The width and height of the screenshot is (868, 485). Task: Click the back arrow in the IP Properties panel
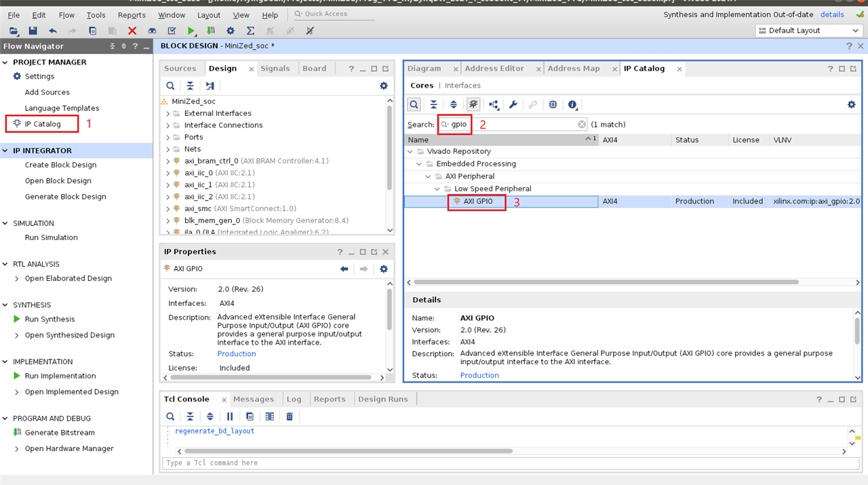pyautogui.click(x=344, y=269)
